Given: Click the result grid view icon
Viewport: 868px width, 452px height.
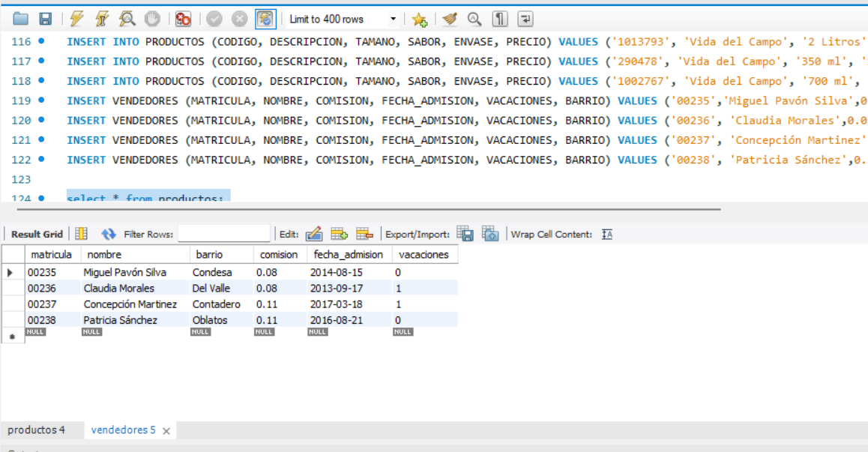Looking at the screenshot, I should click(82, 234).
